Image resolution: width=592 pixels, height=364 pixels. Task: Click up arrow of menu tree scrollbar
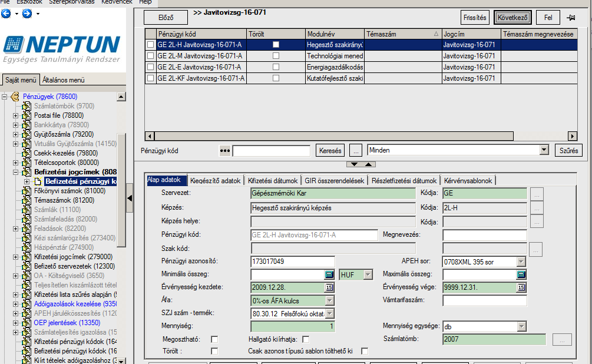tap(121, 97)
